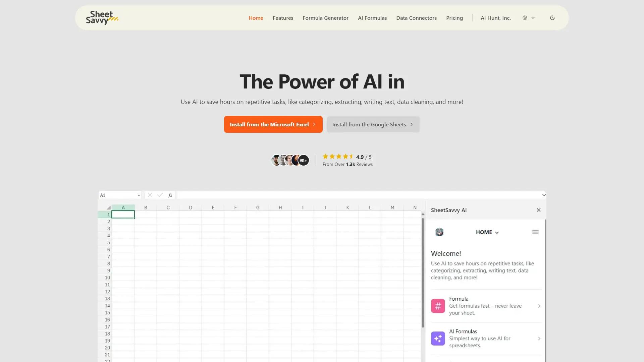Go to the Pricing menu item
The height and width of the screenshot is (362, 644).
click(454, 18)
